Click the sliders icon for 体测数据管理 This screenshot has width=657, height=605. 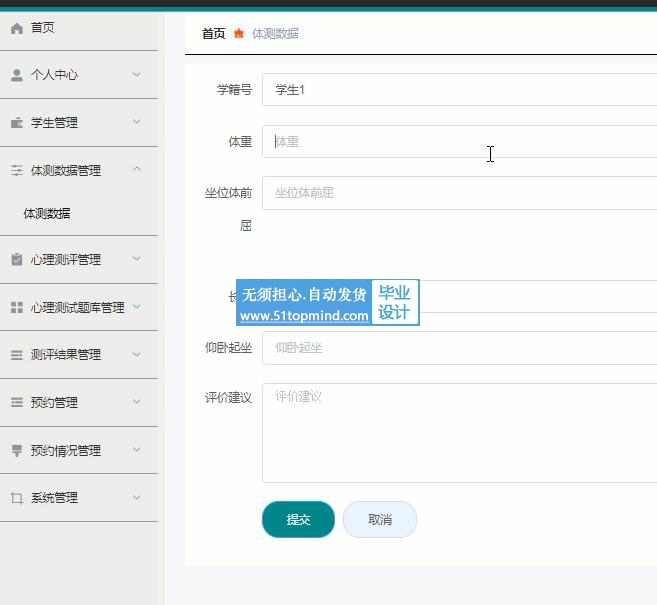16,171
